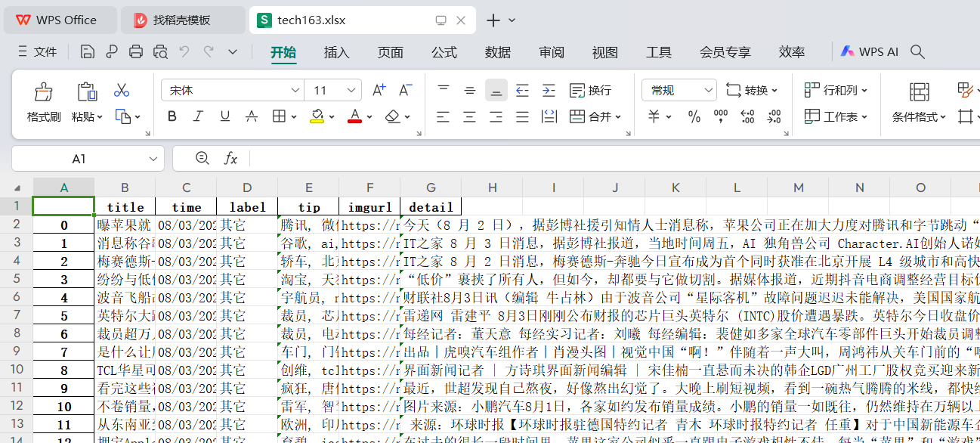Switch to the WPS Office home tab
980x443 pixels.
(x=60, y=20)
